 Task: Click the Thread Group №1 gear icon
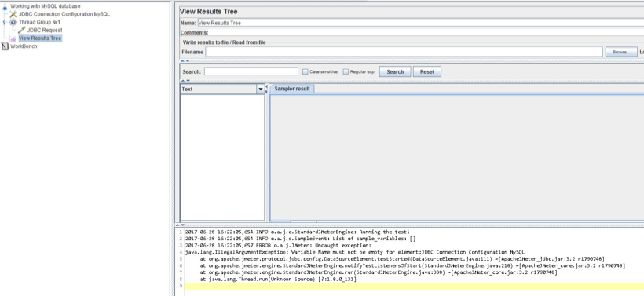(x=13, y=22)
